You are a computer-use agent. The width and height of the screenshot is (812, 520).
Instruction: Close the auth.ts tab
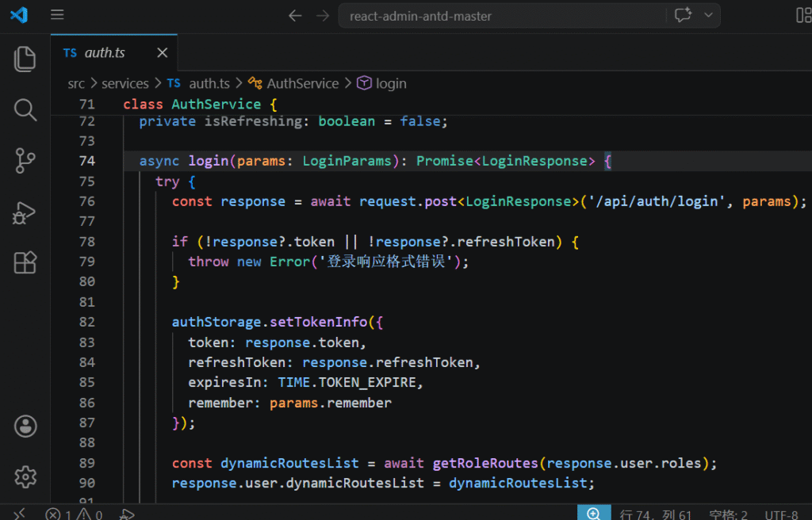(x=163, y=53)
